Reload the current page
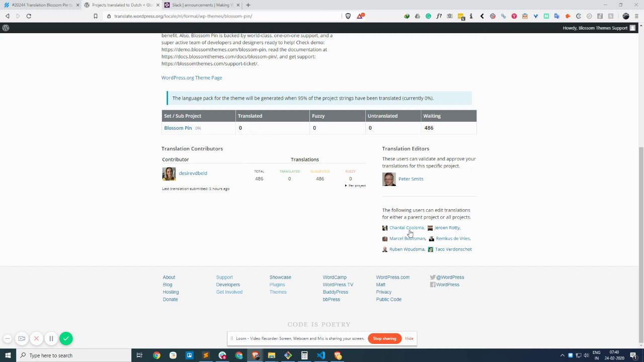Viewport: 644px width, 362px height. pos(29,16)
